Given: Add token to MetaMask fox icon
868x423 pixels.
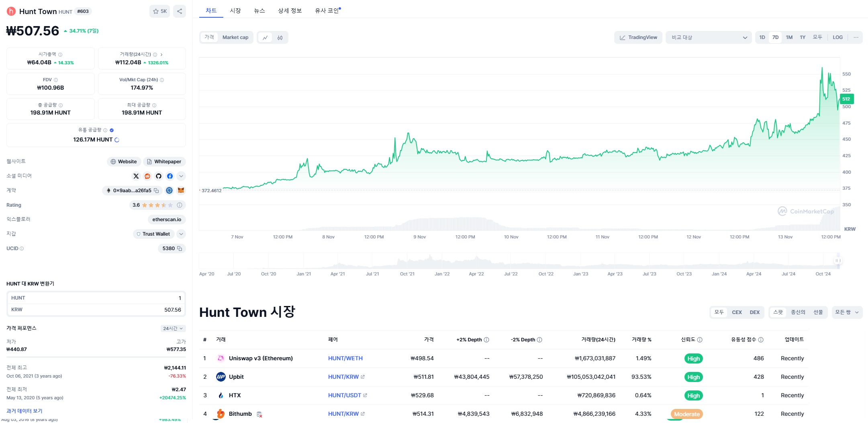Looking at the screenshot, I should 181,191.
